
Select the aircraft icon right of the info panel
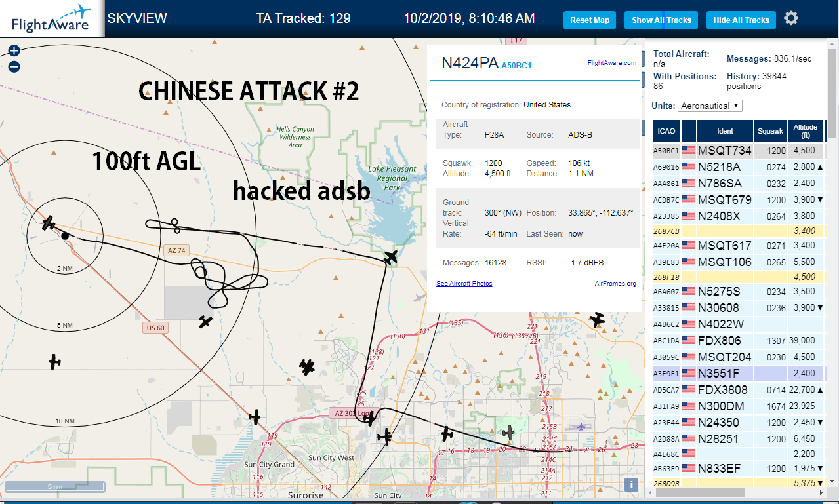(x=597, y=319)
